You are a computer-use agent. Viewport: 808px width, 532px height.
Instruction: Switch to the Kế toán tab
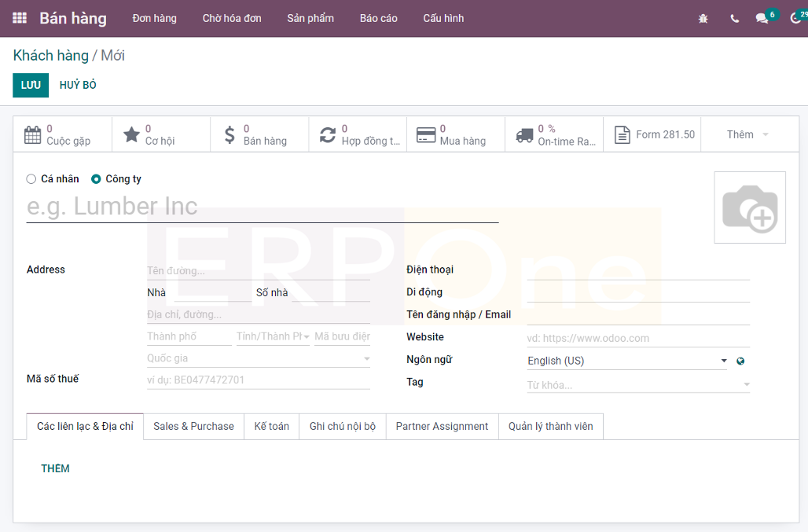272,427
